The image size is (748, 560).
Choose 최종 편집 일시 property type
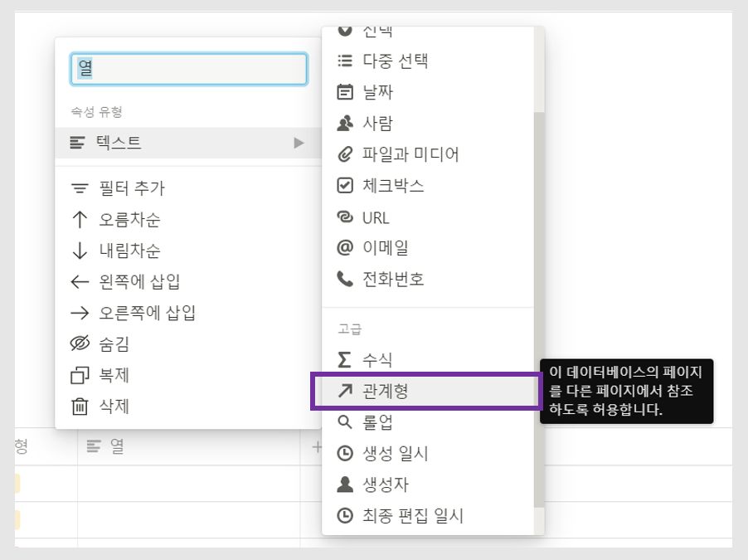428,515
